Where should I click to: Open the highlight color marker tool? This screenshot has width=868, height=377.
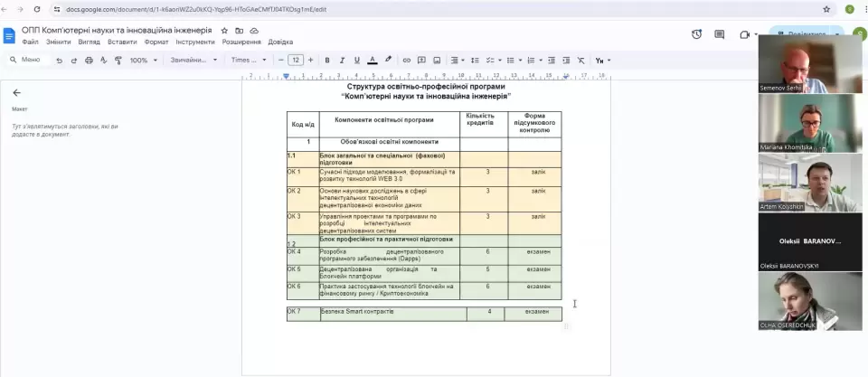388,61
